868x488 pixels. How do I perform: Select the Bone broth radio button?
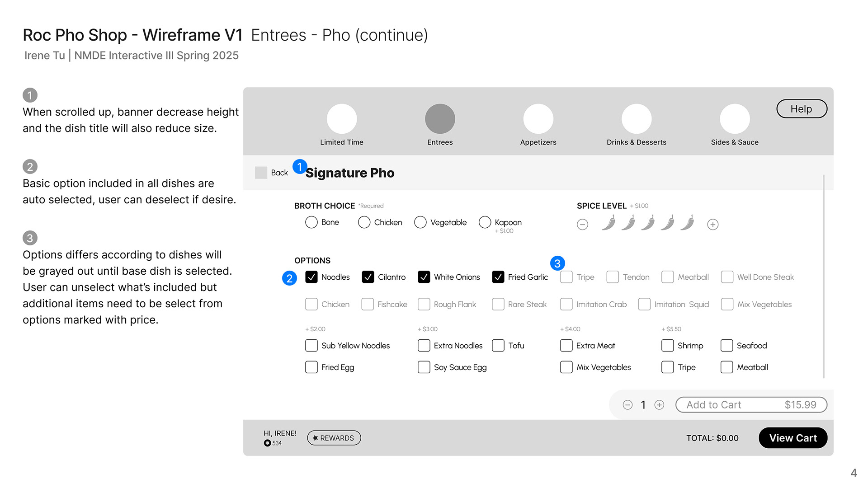(311, 222)
